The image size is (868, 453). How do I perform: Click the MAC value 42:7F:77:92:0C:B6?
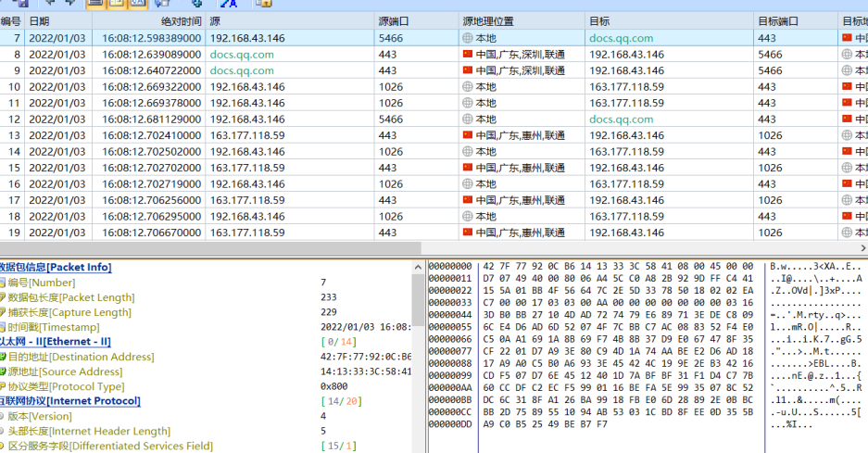(x=366, y=357)
